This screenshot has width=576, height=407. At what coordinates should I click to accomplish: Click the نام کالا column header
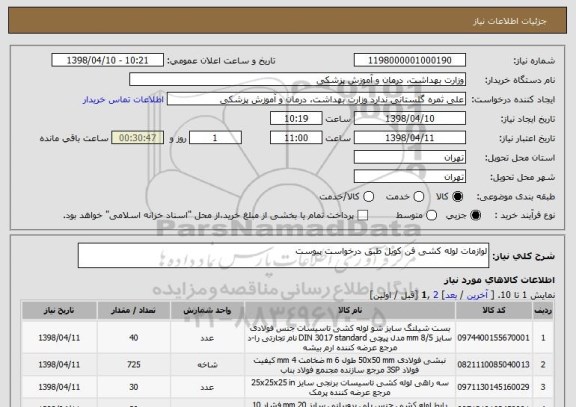tap(350, 311)
